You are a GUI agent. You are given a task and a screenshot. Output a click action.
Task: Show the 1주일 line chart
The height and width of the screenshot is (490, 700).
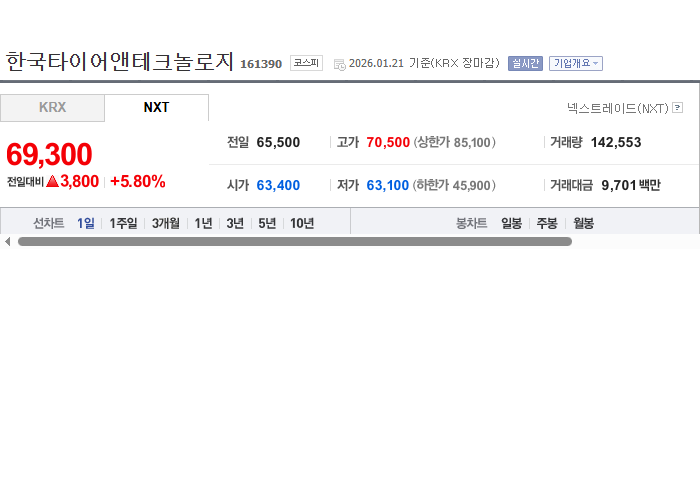point(123,223)
